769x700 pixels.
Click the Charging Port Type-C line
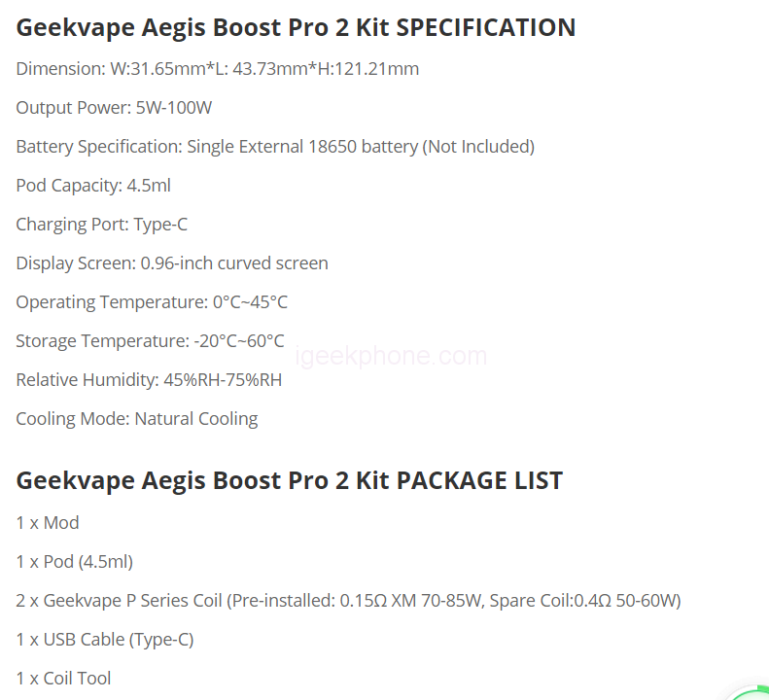(x=102, y=225)
